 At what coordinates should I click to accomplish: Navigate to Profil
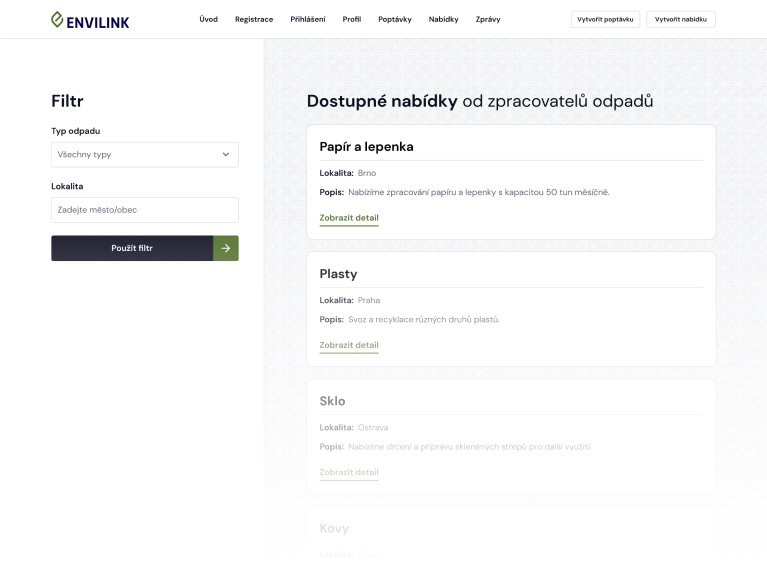352,19
